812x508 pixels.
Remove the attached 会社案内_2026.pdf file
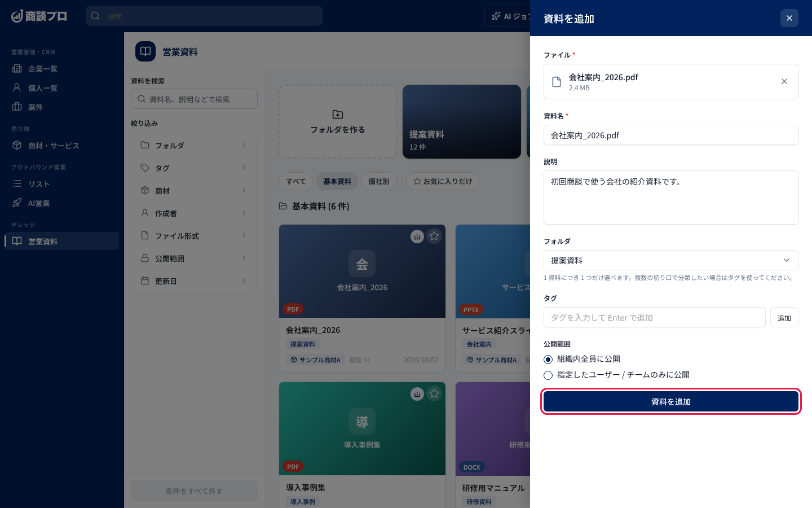coord(784,81)
